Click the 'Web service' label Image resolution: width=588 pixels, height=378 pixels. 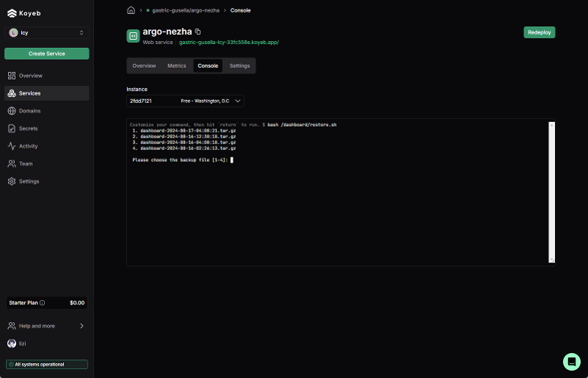coord(158,43)
